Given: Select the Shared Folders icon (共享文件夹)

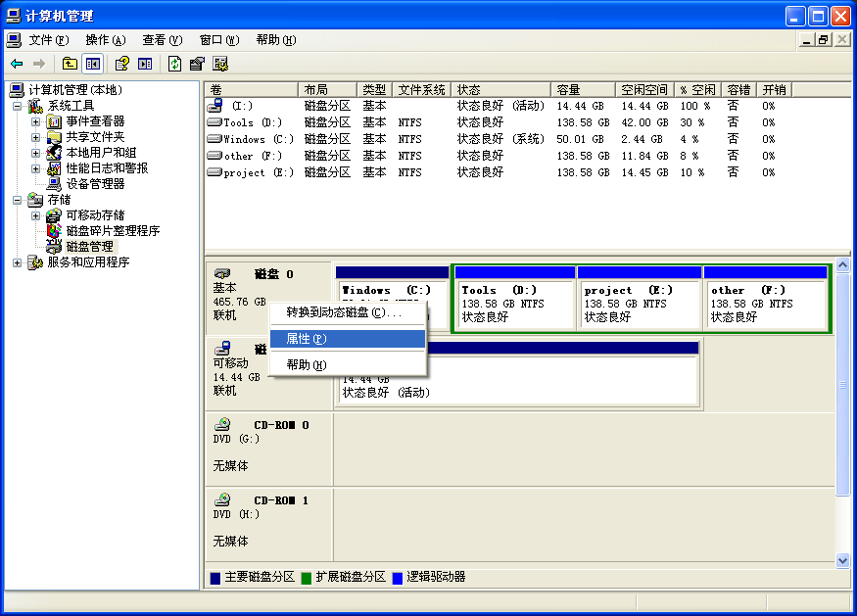Looking at the screenshot, I should pyautogui.click(x=54, y=137).
